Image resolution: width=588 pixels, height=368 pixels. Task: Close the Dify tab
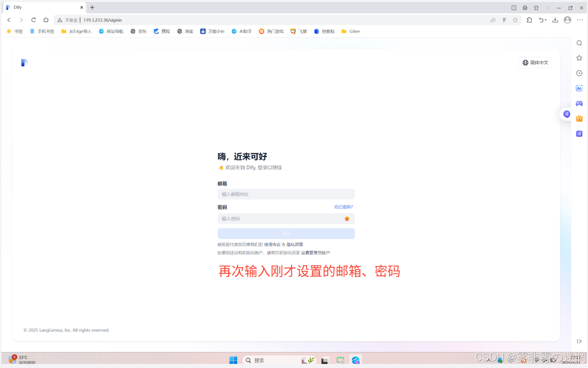tap(82, 7)
